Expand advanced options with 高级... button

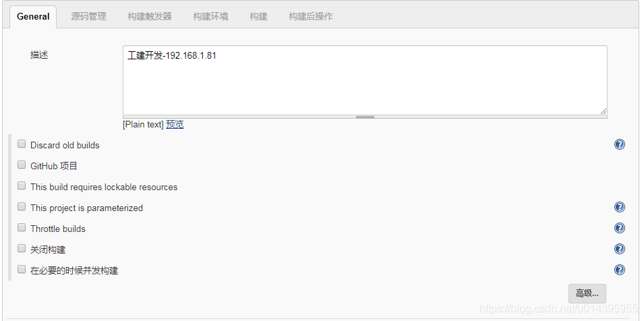click(x=587, y=293)
